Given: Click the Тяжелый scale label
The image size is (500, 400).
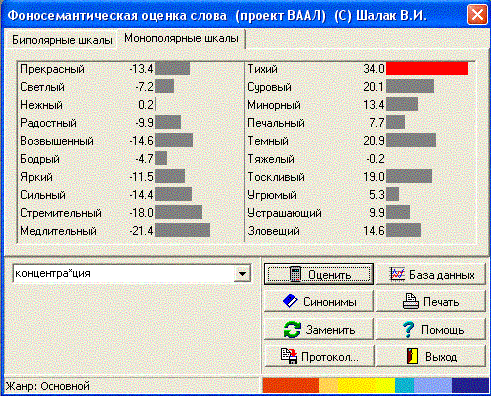Looking at the screenshot, I should click(271, 159).
